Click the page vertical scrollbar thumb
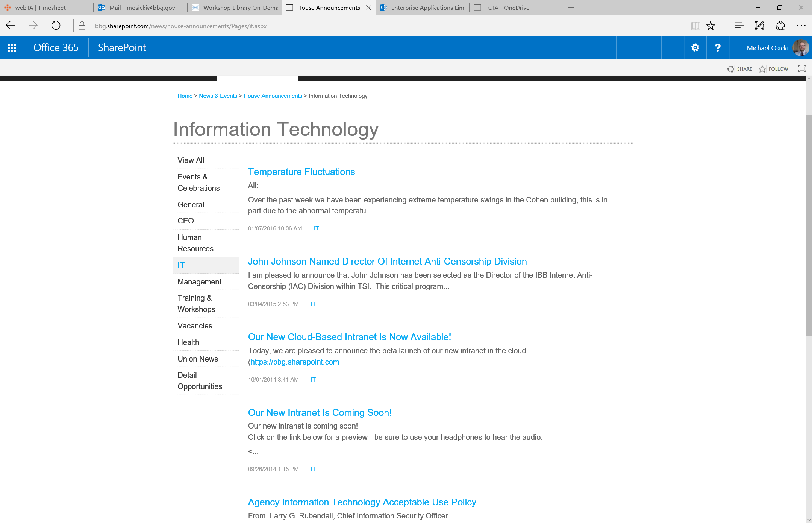 tap(809, 224)
